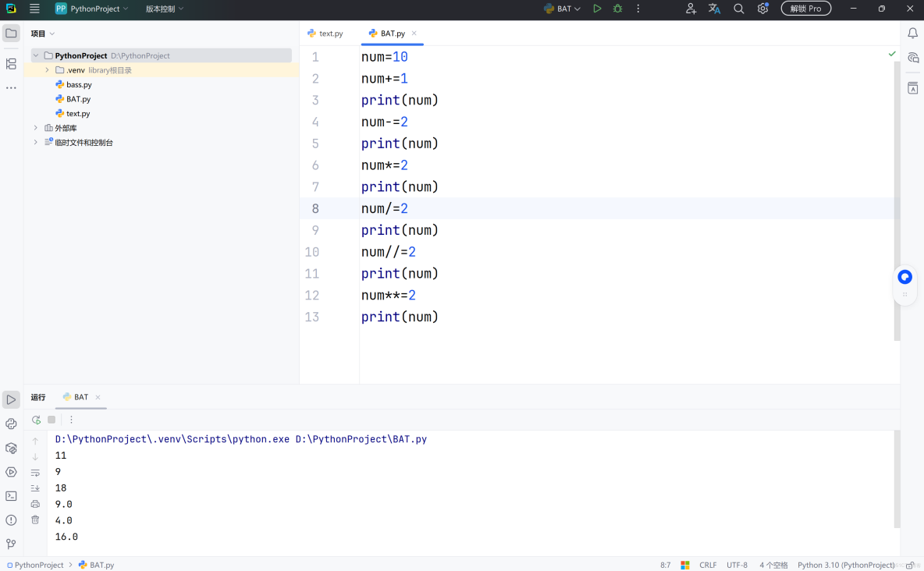Open the Python Console tool window

tap(11, 424)
